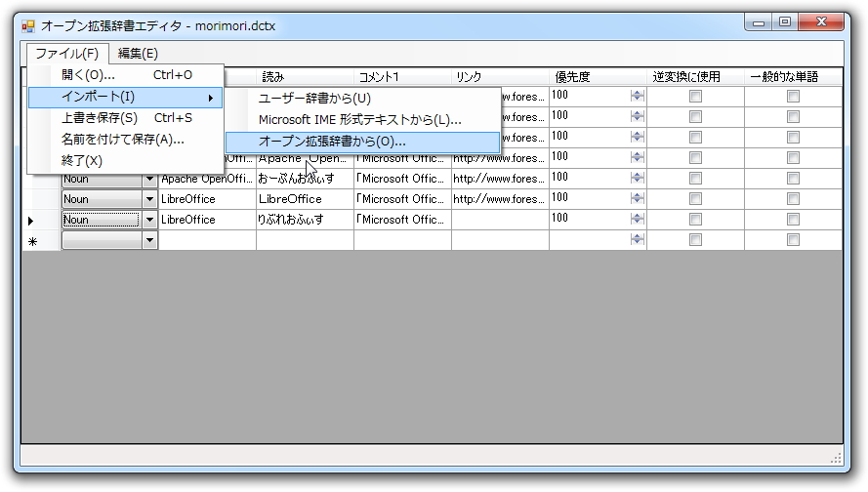
Task: Toggle 一般的な単語 for Apache Open... reading row
Action: point(793,158)
